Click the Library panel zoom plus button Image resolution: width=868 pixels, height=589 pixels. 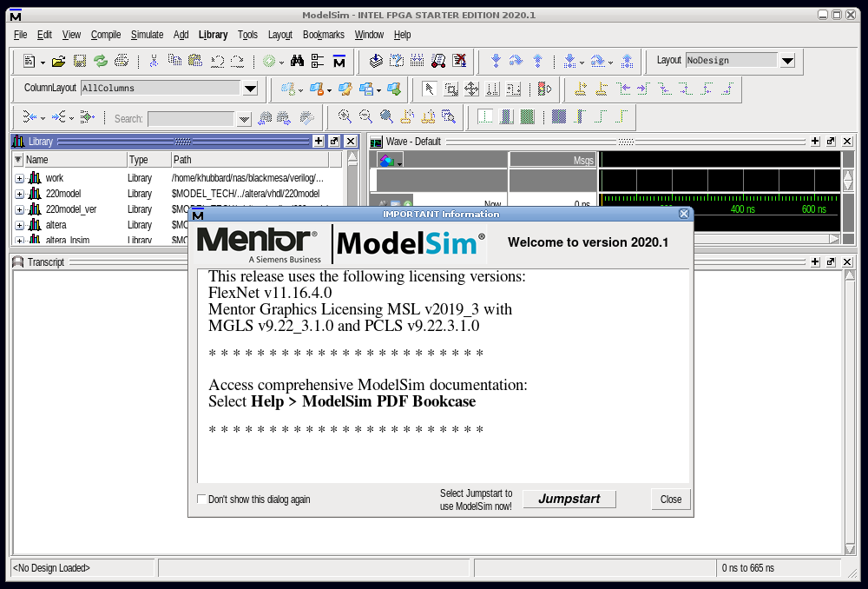point(319,142)
